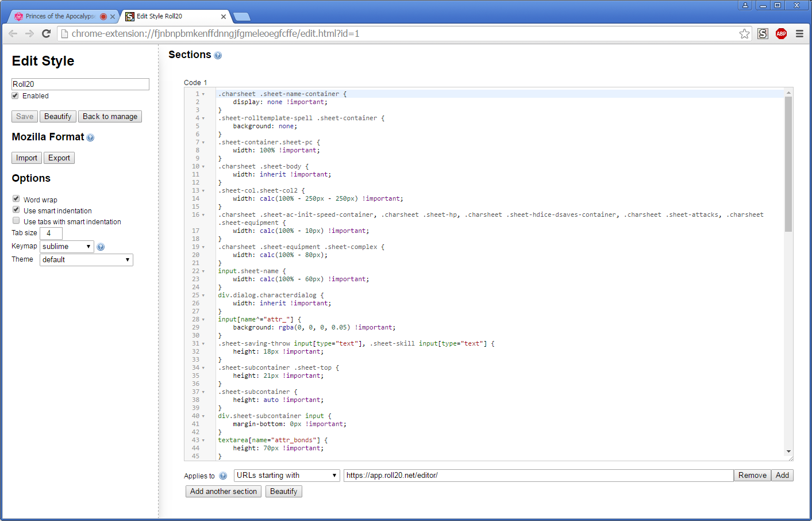Click the style name field containing Roll20

click(80, 84)
